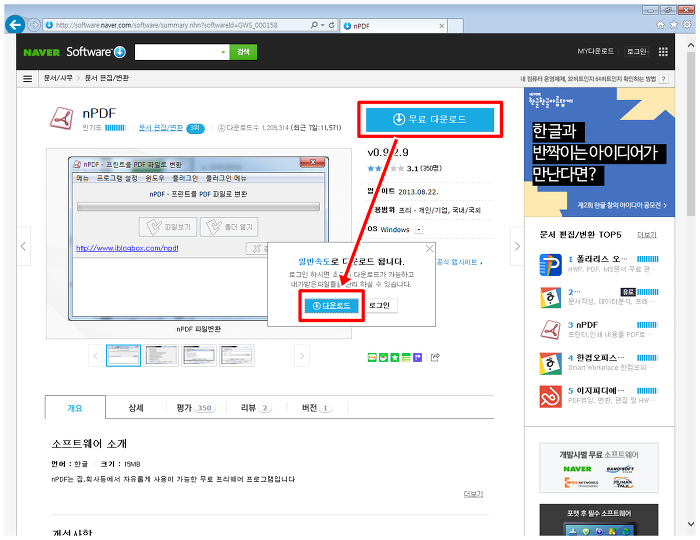
Task: Open 문서 편집/변환 breadcrumb link
Action: (107, 78)
